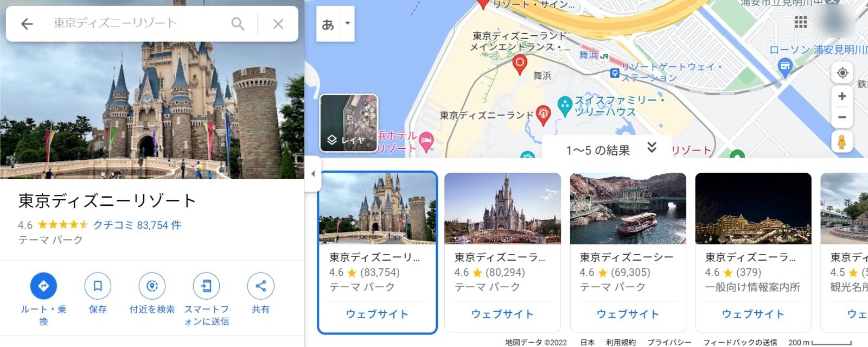Click the テーマ パーク category text in panel
868x347 pixels.
pos(50,240)
